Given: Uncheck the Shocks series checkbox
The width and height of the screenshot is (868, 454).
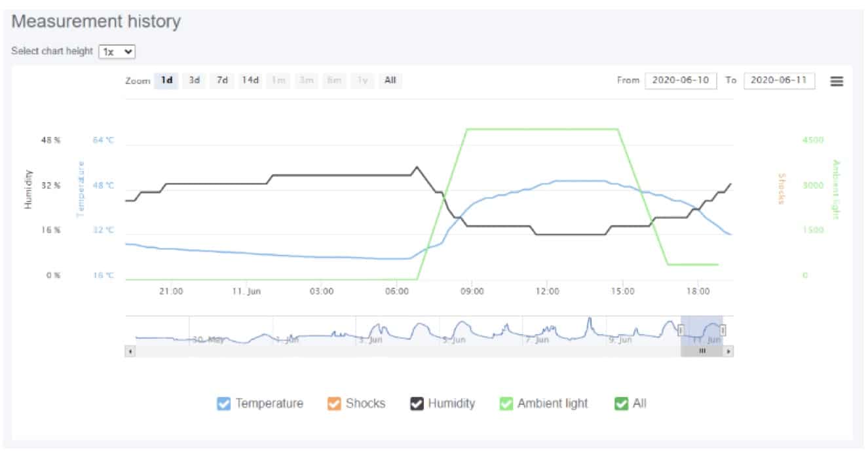Looking at the screenshot, I should click(x=334, y=404).
